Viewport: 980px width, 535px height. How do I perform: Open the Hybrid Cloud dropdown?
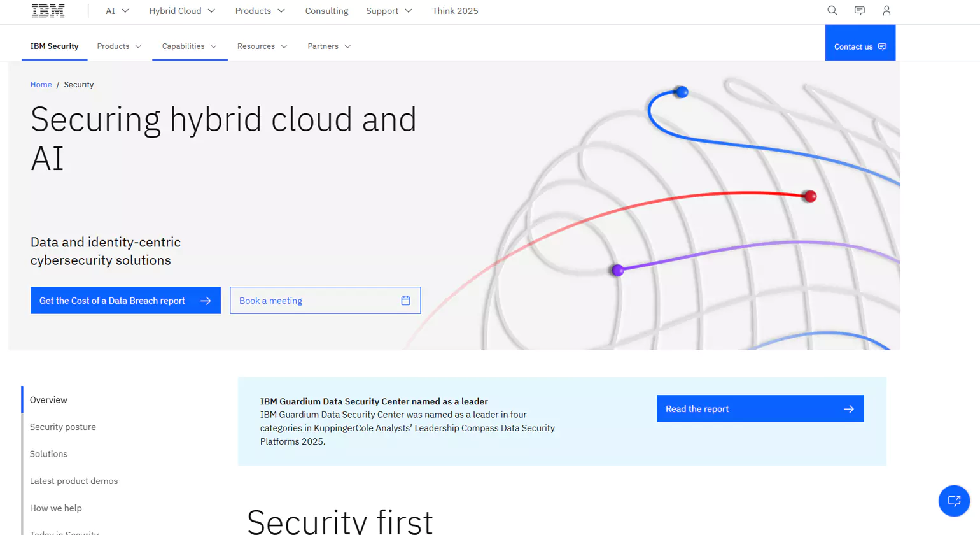[x=182, y=11]
